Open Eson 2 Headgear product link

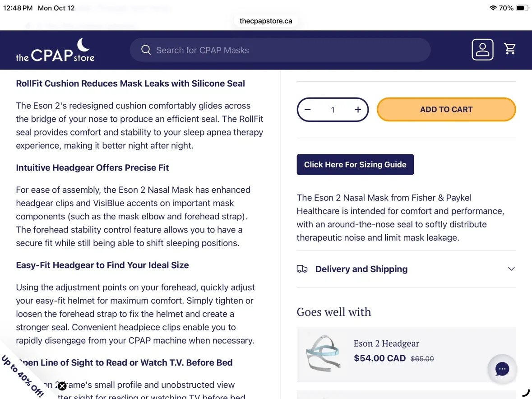coord(386,343)
